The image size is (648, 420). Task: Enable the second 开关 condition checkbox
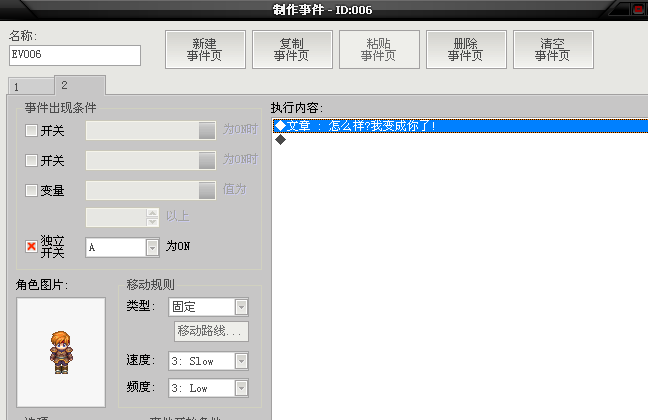pyautogui.click(x=31, y=160)
